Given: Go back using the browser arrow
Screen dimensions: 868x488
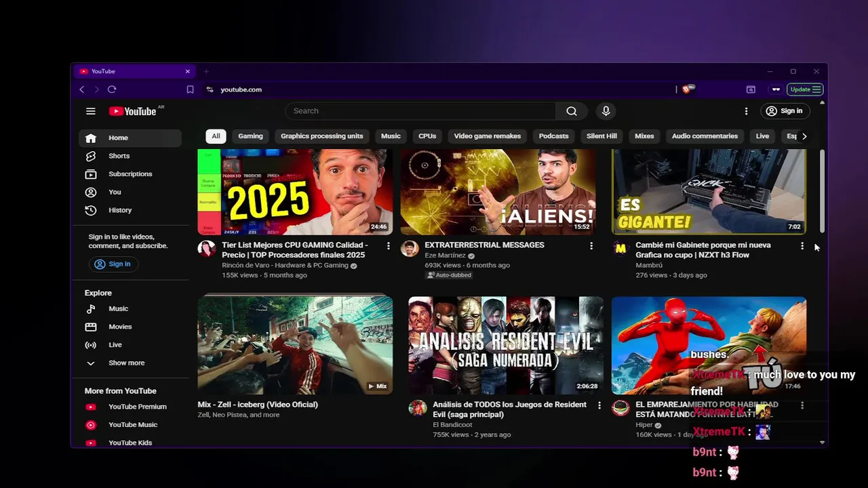Looking at the screenshot, I should tap(82, 89).
